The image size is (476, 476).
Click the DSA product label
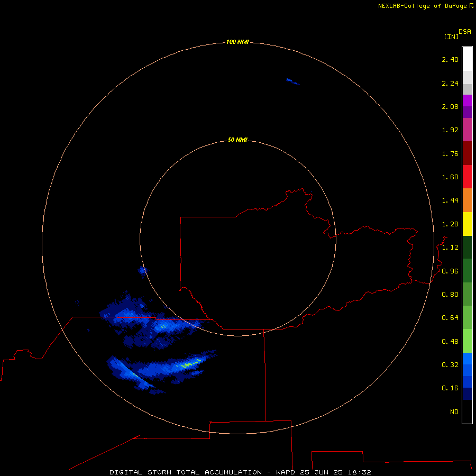click(465, 32)
